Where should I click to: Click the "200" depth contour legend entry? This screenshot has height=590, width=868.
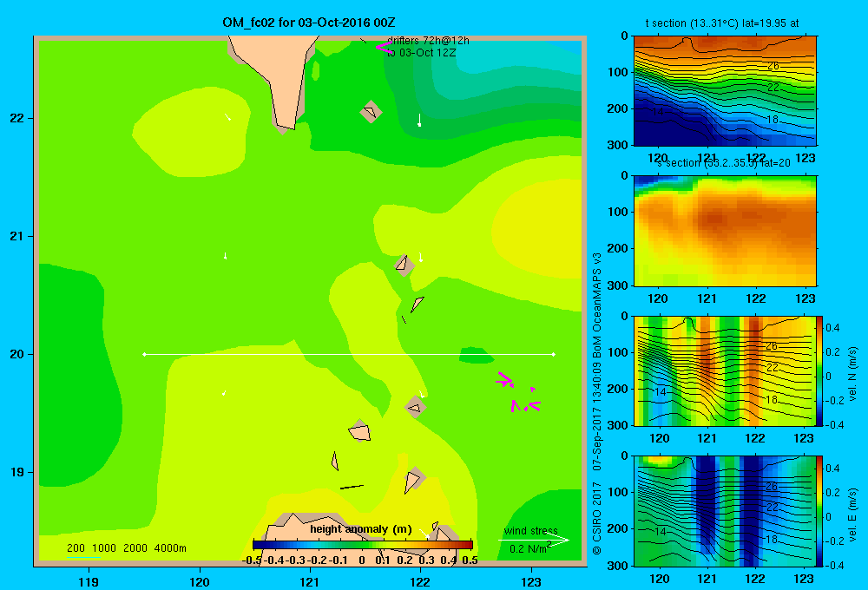tap(76, 548)
